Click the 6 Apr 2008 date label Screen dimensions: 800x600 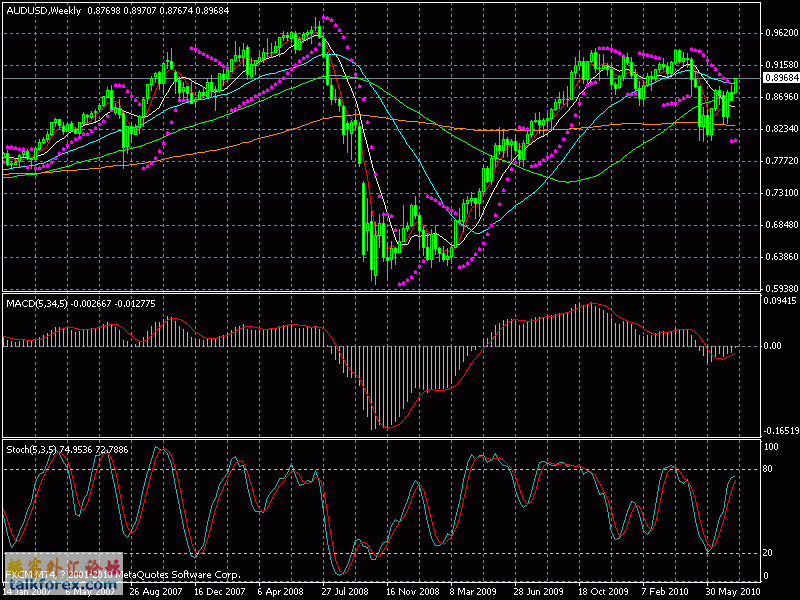(281, 592)
